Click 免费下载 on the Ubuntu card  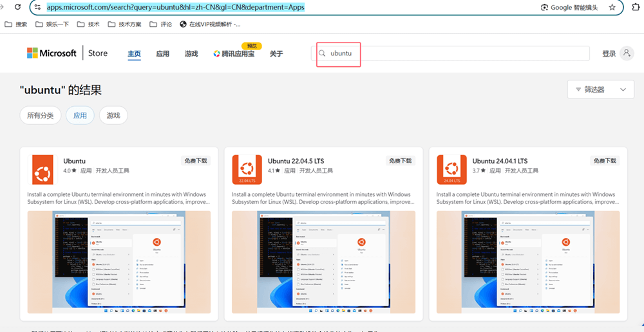(196, 160)
